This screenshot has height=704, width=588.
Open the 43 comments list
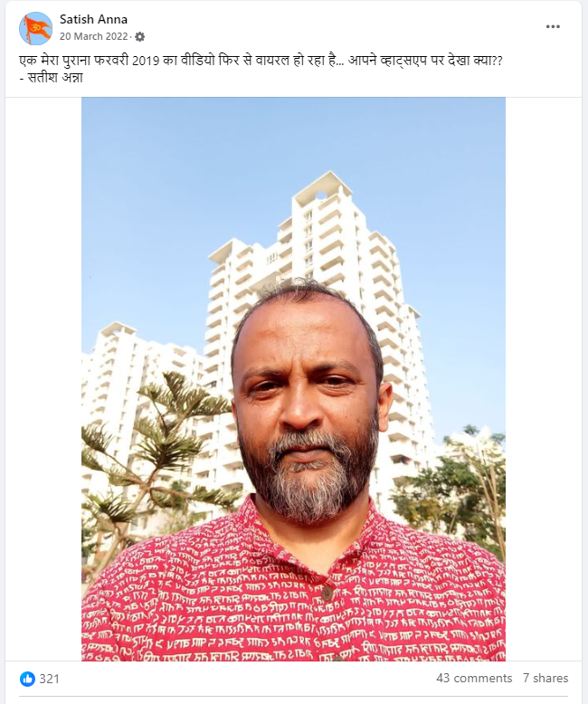[474, 678]
